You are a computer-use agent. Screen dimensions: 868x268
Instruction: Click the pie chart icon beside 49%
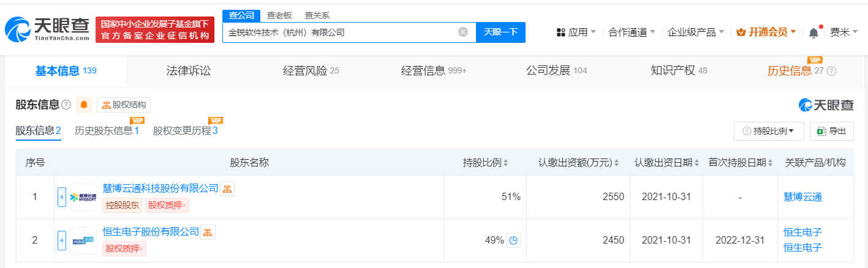coord(513,240)
